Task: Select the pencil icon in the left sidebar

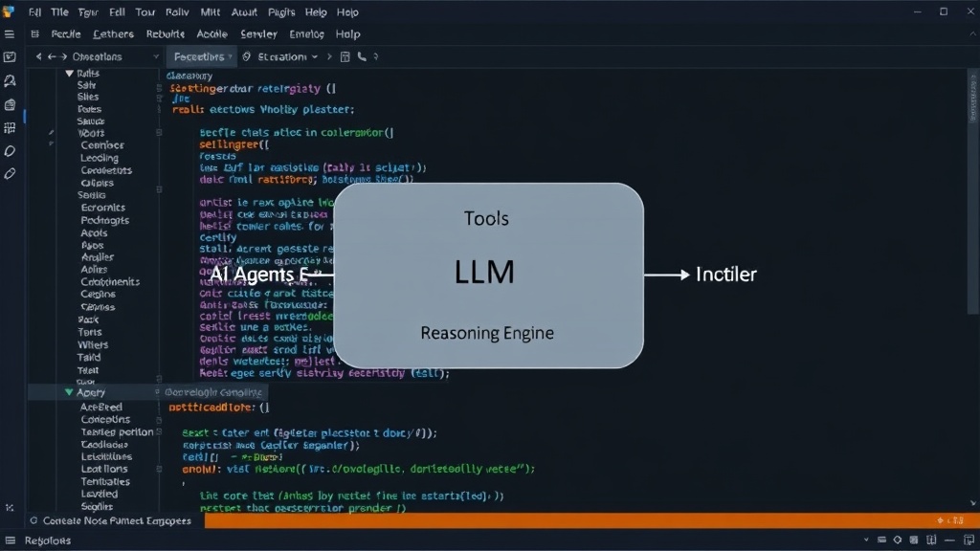Action: click(x=10, y=174)
